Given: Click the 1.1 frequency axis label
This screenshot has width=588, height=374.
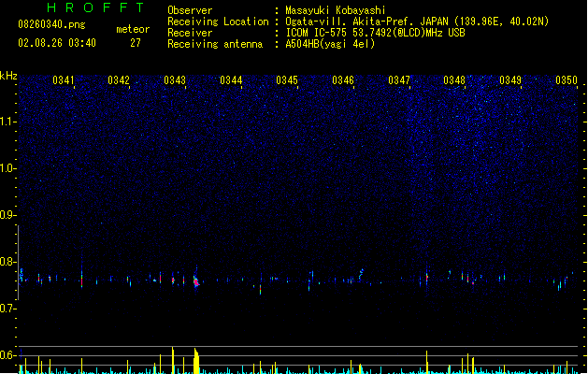Looking at the screenshot, I should (7, 122).
